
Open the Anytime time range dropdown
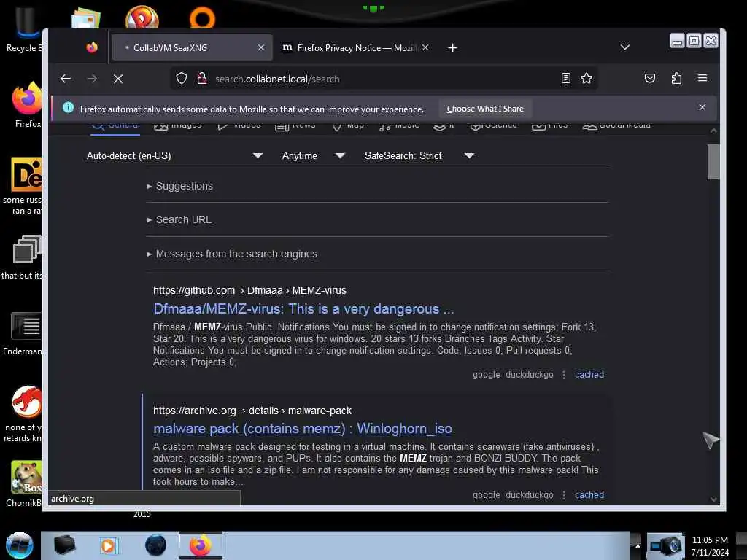[x=313, y=156]
